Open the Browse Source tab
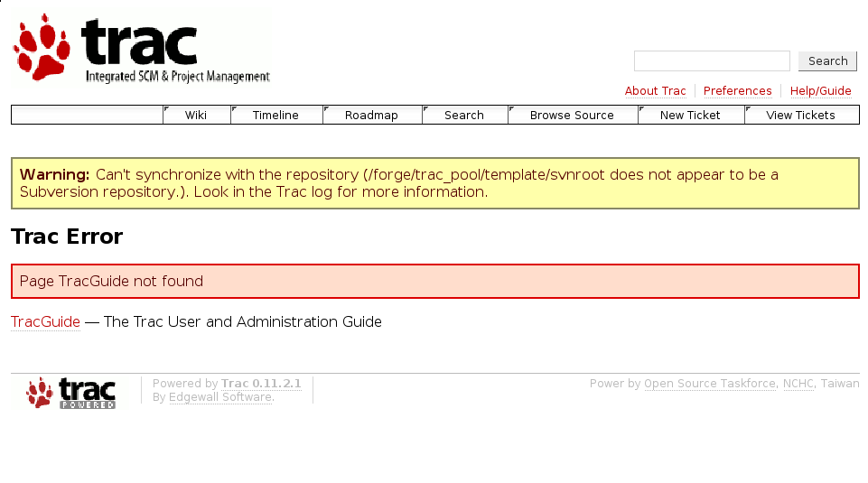Image resolution: width=868 pixels, height=483 pixels. [573, 115]
